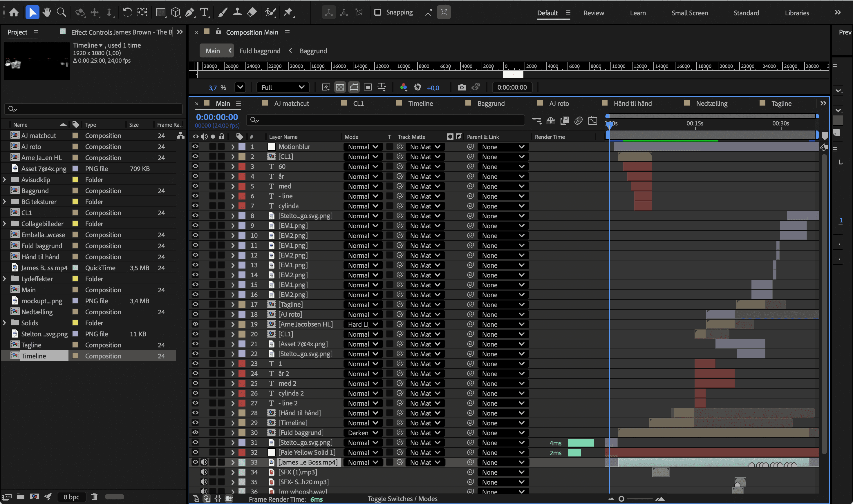Click red label color swatch of layer 60
The height and width of the screenshot is (504, 853).
[242, 166]
